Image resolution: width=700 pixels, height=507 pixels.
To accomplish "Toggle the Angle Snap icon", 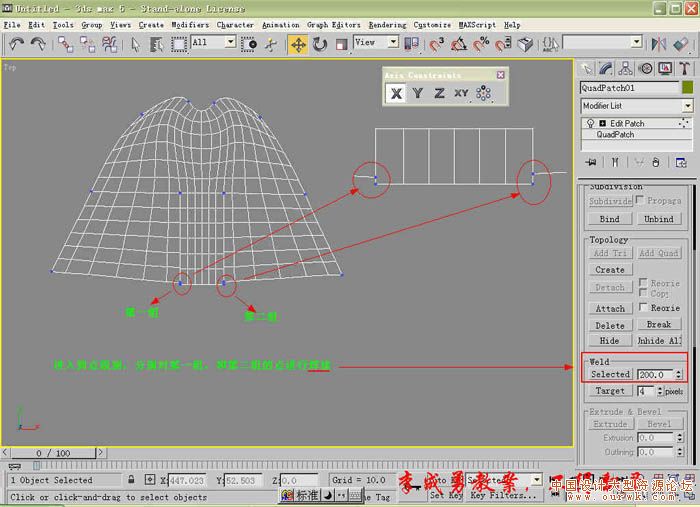I will pos(458,44).
